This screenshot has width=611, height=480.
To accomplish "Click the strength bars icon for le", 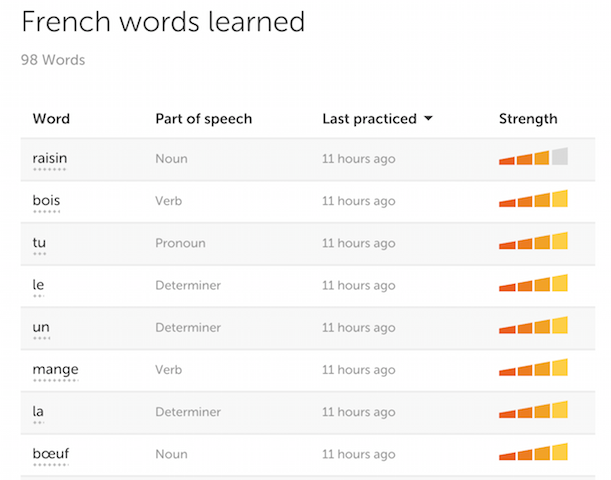I will tap(533, 285).
